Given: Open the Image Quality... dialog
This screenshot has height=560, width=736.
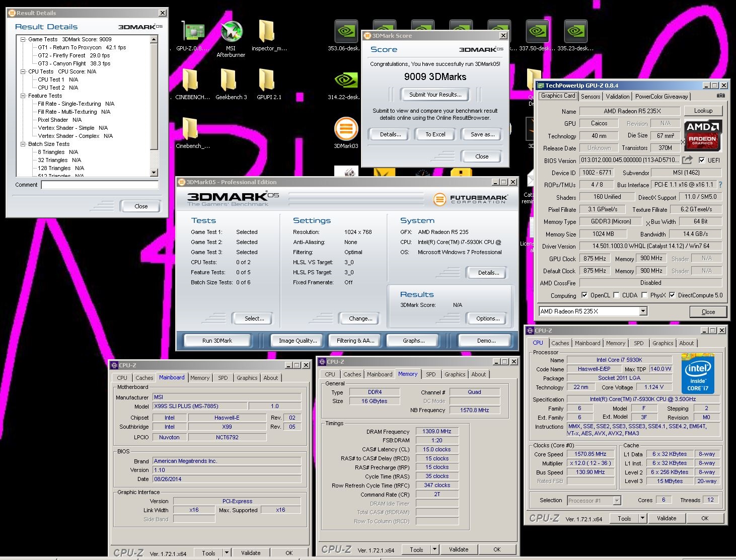Looking at the screenshot, I should (x=298, y=341).
